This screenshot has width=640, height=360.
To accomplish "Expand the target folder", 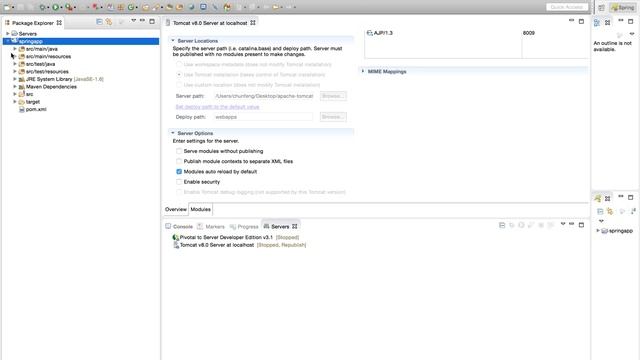I will pyautogui.click(x=15, y=102).
